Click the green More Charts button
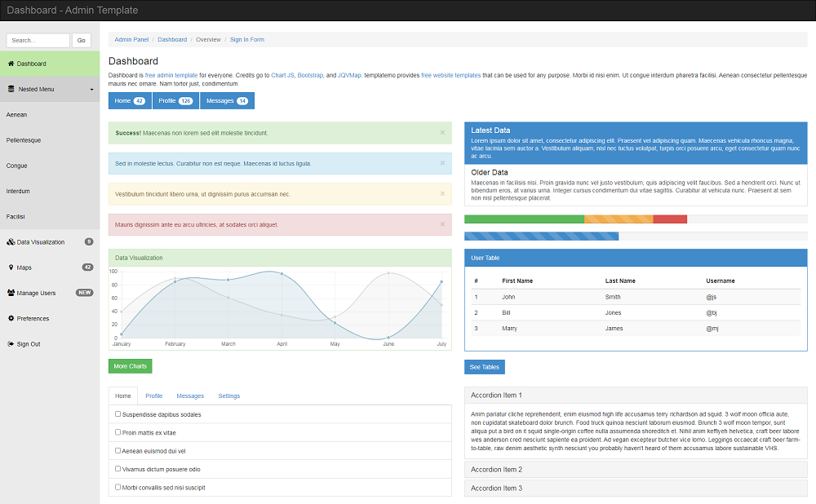This screenshot has width=816, height=504. (130, 366)
